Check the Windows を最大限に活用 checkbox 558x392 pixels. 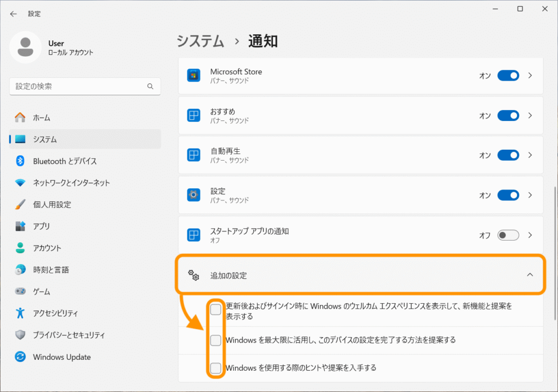[x=216, y=340]
